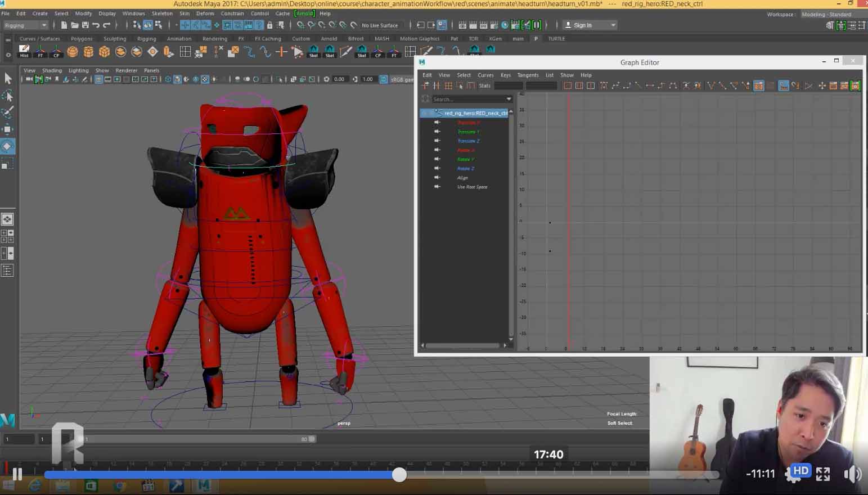Toggle mute on Rotate Y channel
This screenshot has width=868, height=495.
click(x=437, y=159)
